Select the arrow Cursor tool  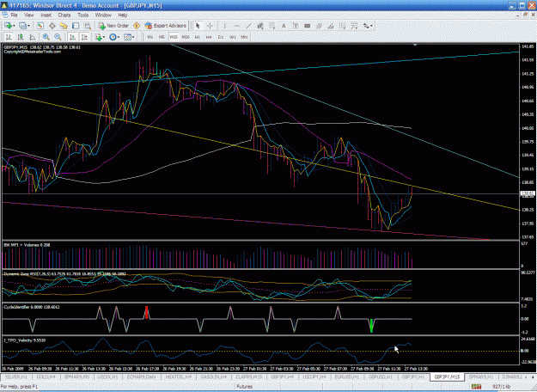point(198,26)
